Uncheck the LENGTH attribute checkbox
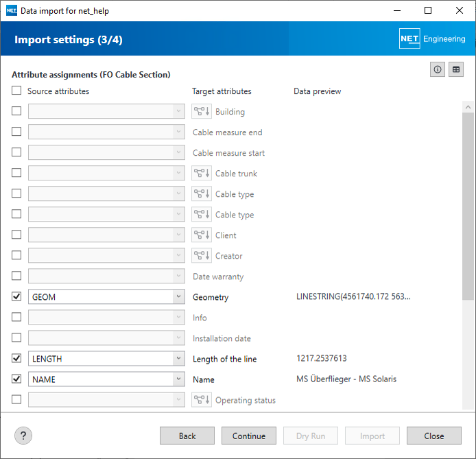 tap(16, 359)
